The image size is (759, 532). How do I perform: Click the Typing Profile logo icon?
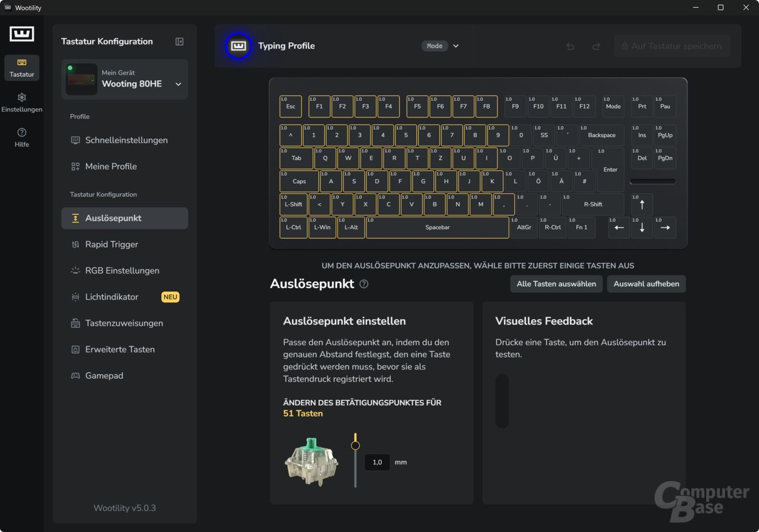pyautogui.click(x=238, y=46)
